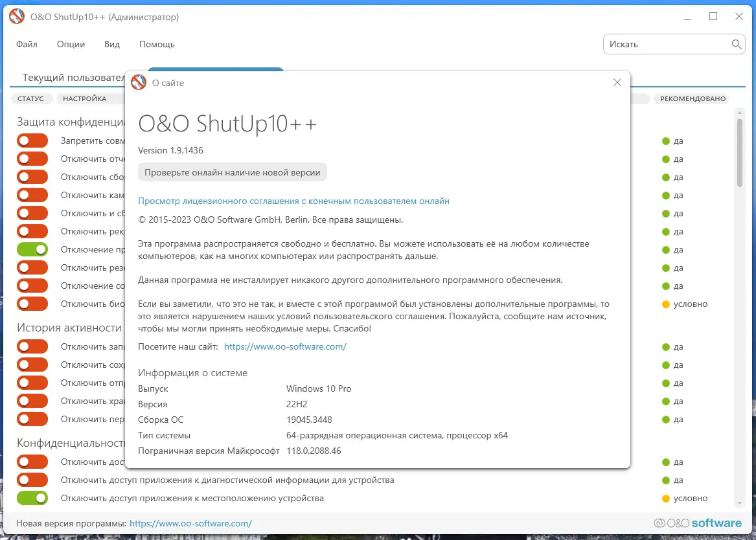Open the oo-software.com link in the dialog

tap(286, 346)
